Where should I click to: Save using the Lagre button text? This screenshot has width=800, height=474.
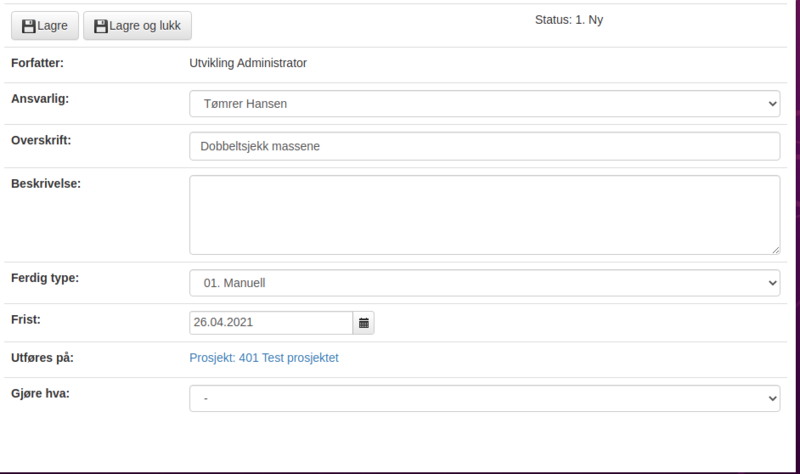coord(52,26)
